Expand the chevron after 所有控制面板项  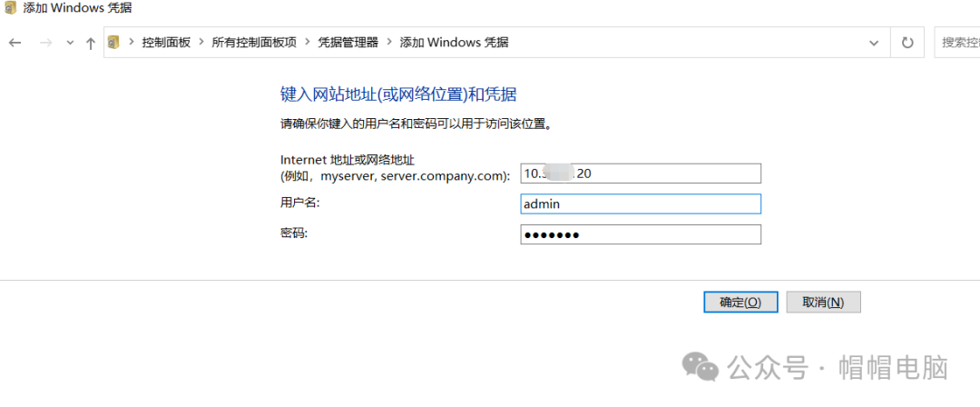click(x=308, y=42)
